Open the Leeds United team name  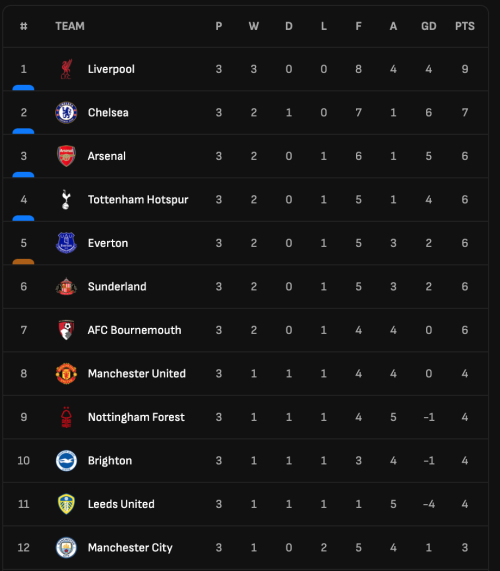(x=121, y=504)
